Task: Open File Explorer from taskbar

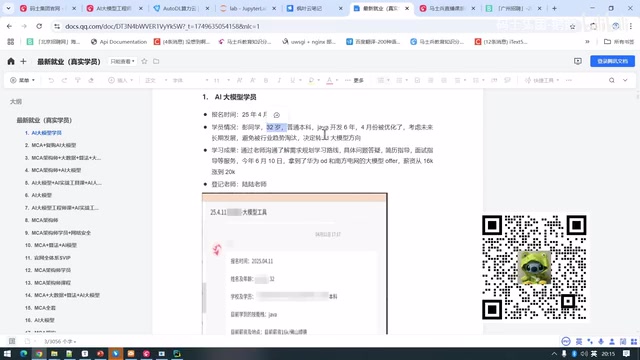Action: click(x=54, y=353)
